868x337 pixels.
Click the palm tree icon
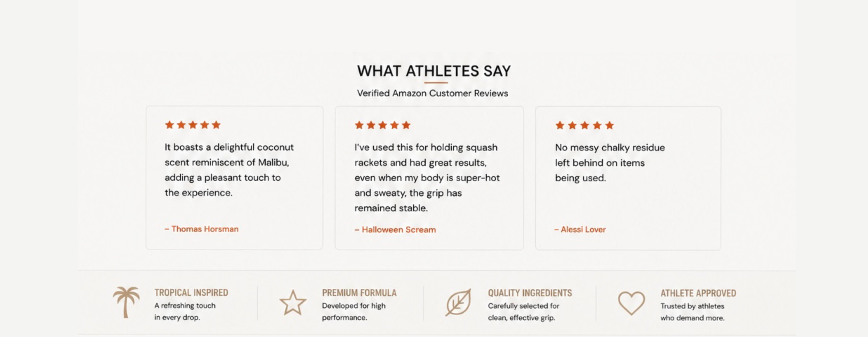pyautogui.click(x=126, y=302)
